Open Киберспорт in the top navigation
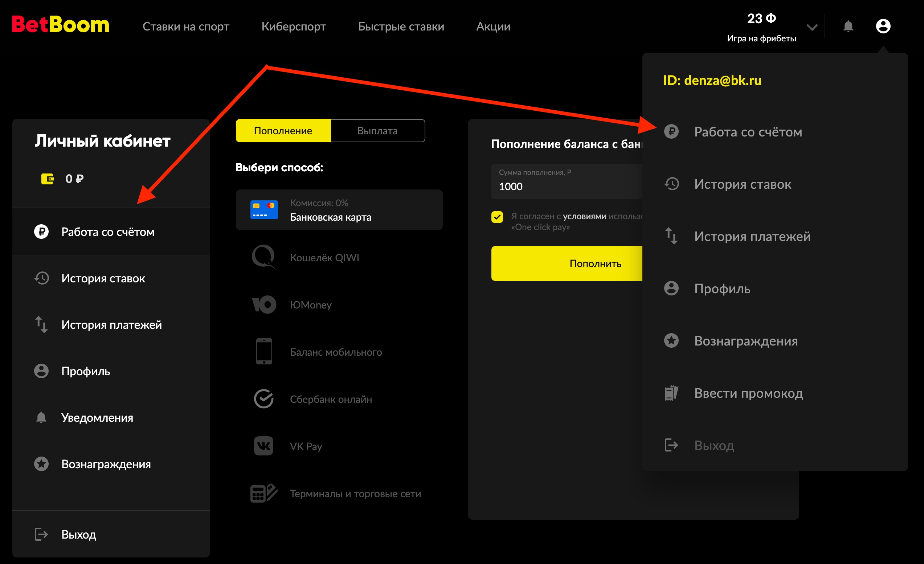The width and height of the screenshot is (924, 564). (x=293, y=26)
